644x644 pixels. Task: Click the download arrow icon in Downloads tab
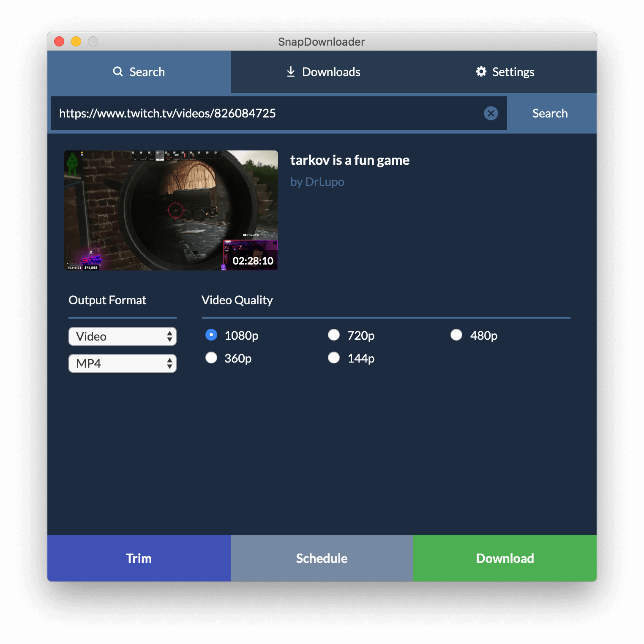(291, 72)
